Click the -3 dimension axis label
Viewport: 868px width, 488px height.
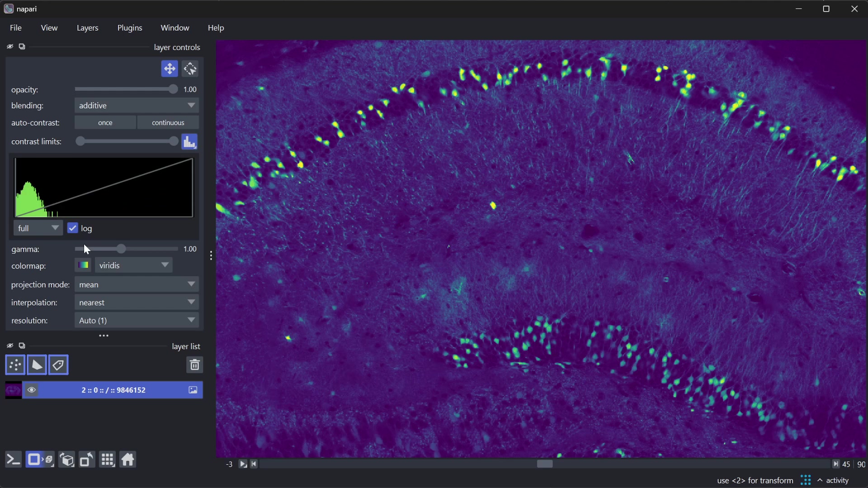[229, 465]
